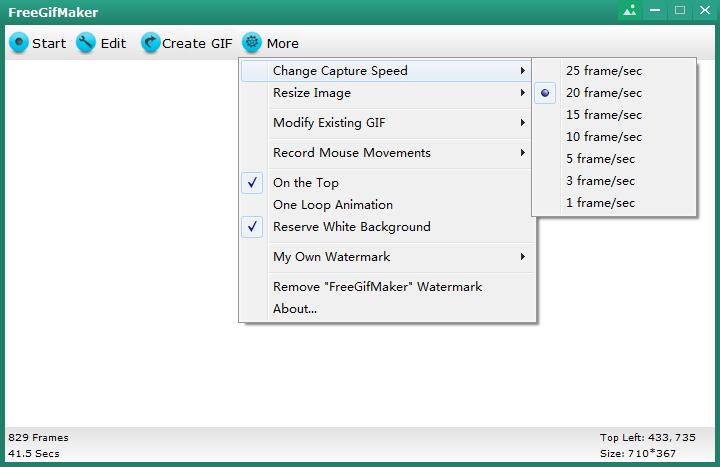
Task: Close the FreeGifMaker window
Action: (x=705, y=10)
